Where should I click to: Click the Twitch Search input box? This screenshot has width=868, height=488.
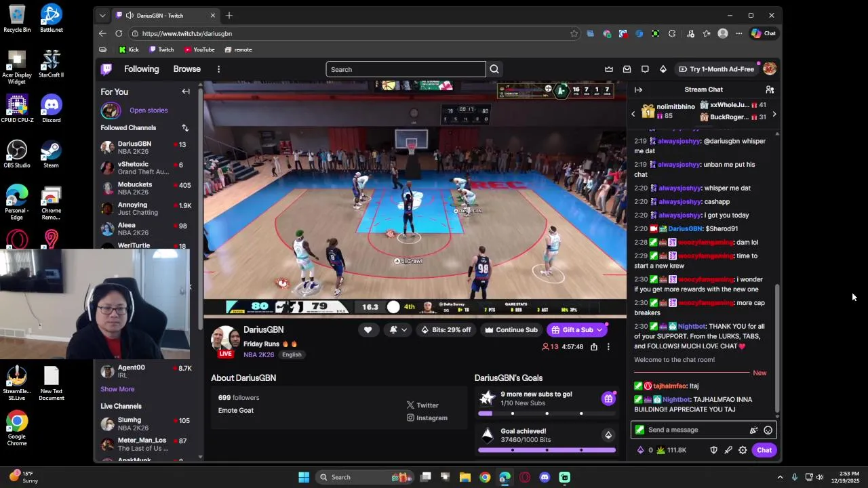click(x=406, y=69)
